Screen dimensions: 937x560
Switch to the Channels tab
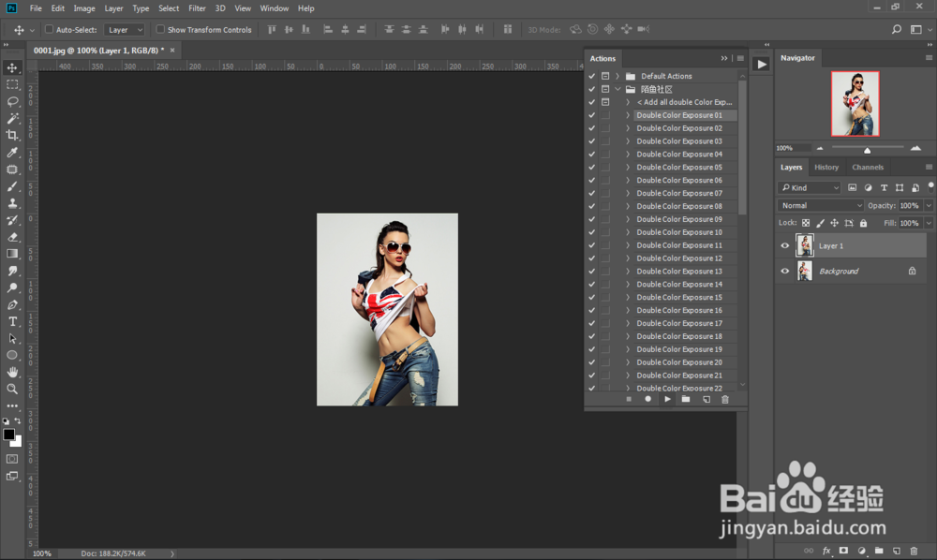868,168
